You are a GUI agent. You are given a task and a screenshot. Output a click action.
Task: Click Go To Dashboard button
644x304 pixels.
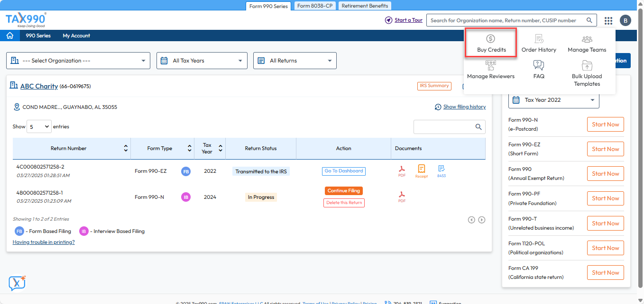click(x=344, y=171)
